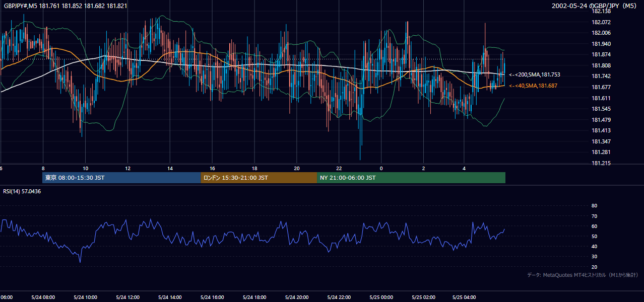This screenshot has height=302, width=644.
Task: Click the 5/24 20:00 time axis label
Action: pos(297,297)
